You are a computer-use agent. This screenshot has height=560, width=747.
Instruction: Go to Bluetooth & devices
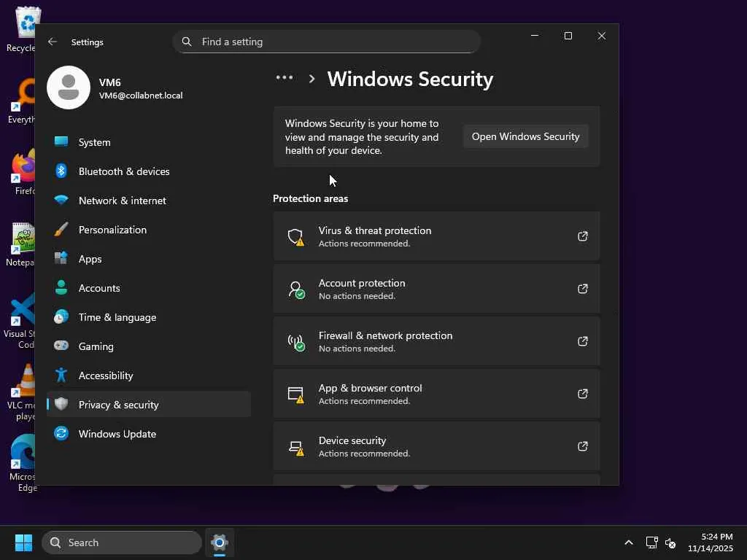[149, 171]
